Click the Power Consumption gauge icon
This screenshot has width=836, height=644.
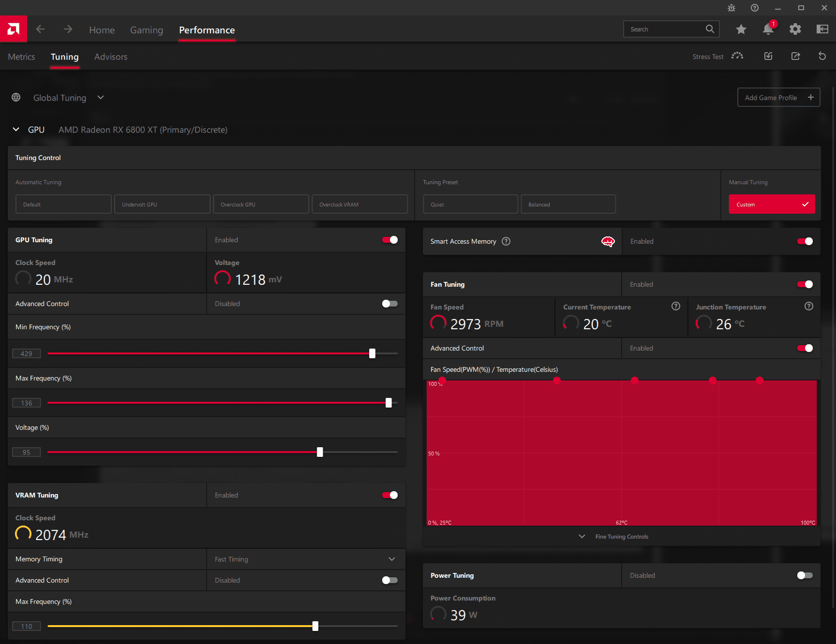(x=438, y=614)
